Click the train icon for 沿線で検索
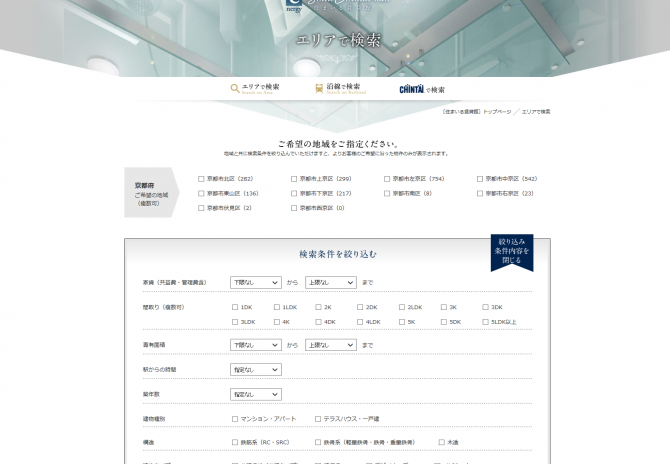This screenshot has height=464, width=670. [319, 88]
